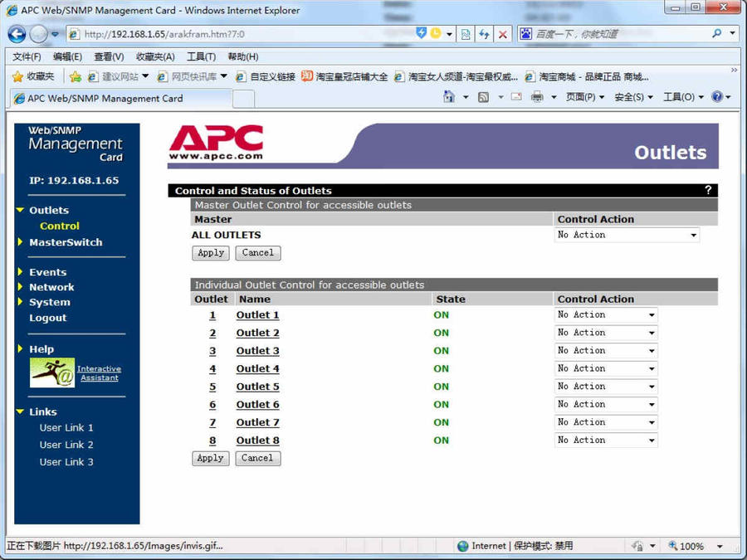Click the red X stop loading icon
The image size is (747, 560).
(502, 34)
